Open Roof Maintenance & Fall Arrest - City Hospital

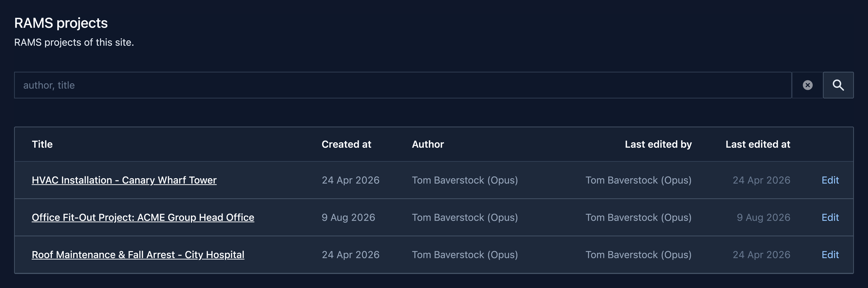[138, 255]
